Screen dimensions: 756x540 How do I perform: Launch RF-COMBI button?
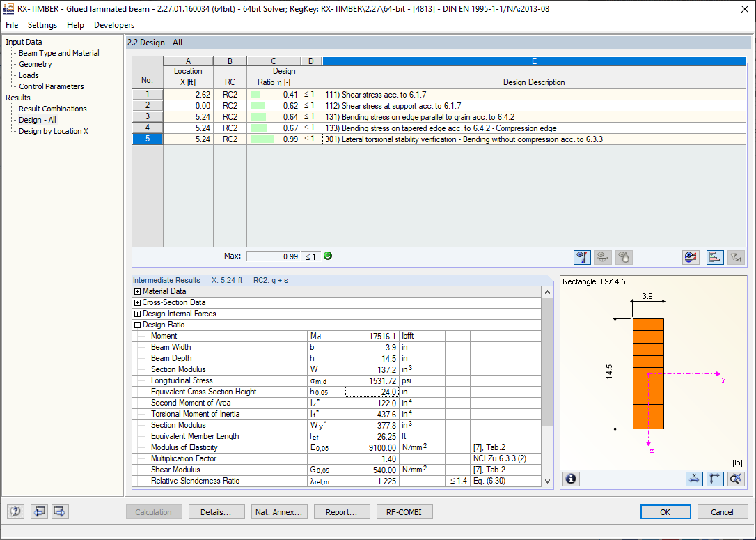(404, 512)
